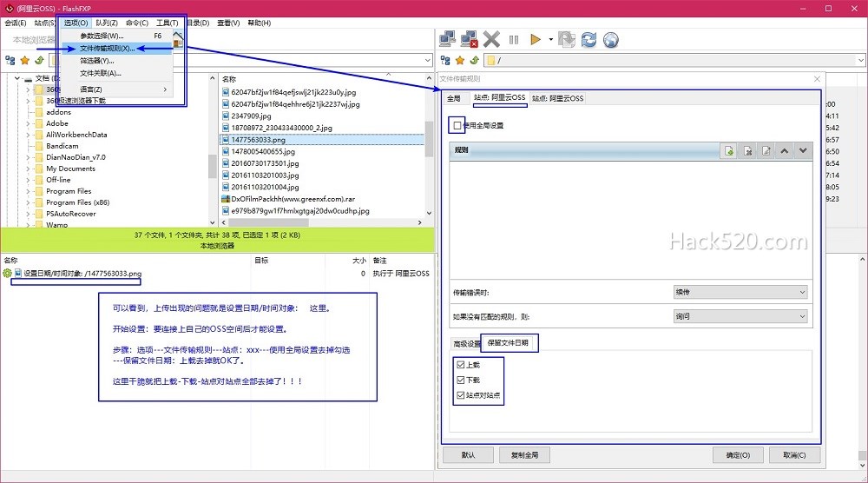Click the local pane favorites star icon

25,61
